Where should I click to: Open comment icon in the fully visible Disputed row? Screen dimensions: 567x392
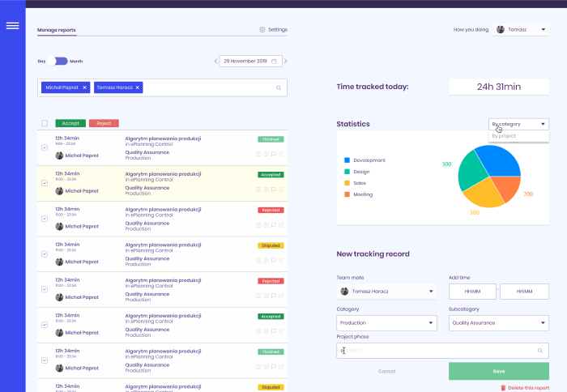tap(274, 260)
